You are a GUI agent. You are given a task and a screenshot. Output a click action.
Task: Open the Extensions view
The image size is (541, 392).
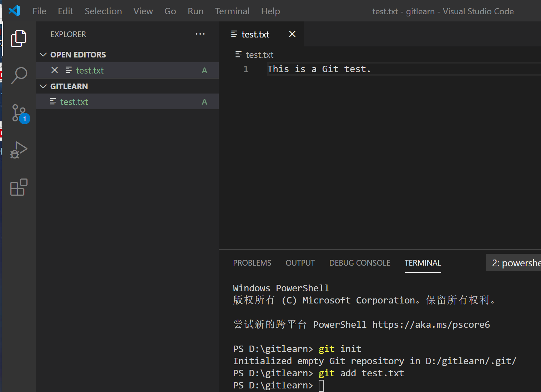tap(19, 187)
